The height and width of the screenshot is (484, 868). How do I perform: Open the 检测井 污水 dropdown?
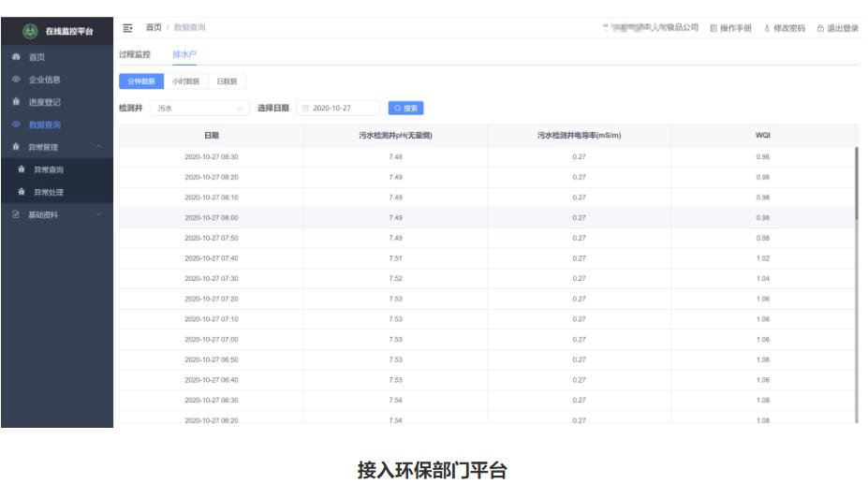point(200,108)
